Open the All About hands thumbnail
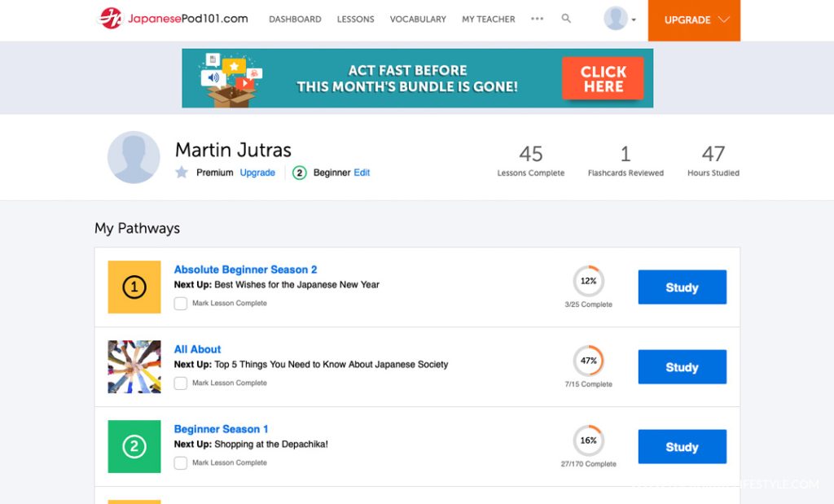 (134, 367)
